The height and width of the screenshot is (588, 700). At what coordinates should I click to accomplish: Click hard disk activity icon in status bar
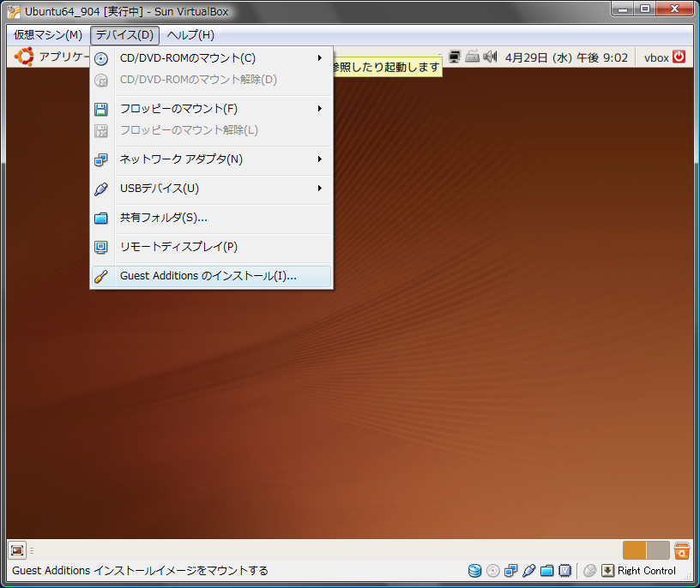pyautogui.click(x=474, y=571)
